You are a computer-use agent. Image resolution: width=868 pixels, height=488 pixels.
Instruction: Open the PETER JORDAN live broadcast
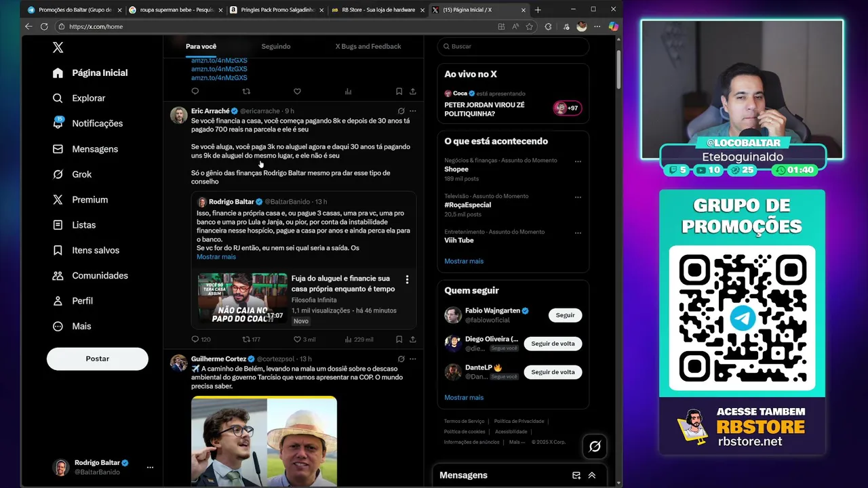click(x=513, y=104)
